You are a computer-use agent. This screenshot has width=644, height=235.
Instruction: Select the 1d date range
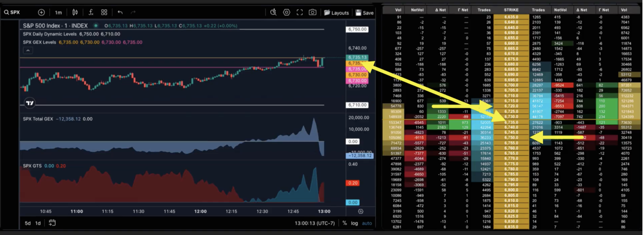click(38, 223)
